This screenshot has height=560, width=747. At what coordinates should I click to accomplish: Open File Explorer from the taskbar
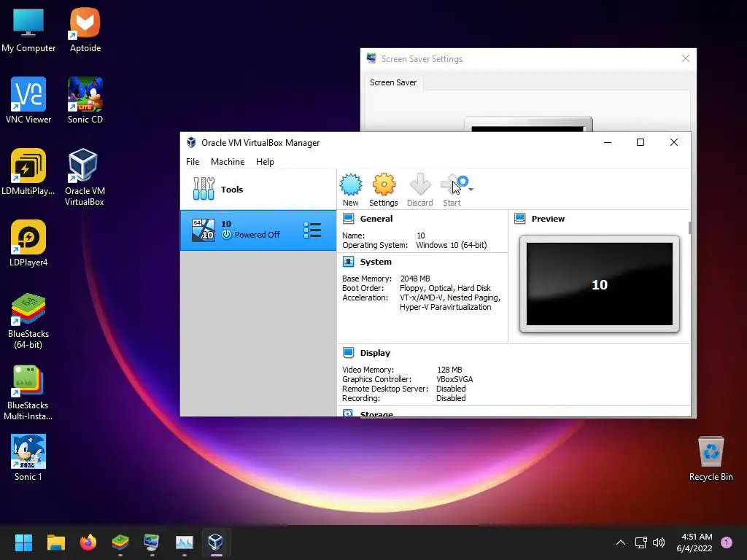pos(55,542)
